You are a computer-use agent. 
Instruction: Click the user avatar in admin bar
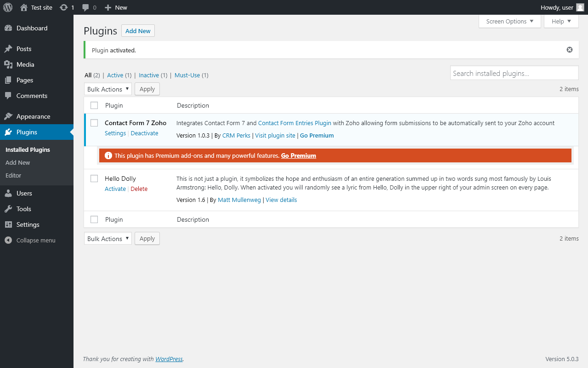point(580,7)
